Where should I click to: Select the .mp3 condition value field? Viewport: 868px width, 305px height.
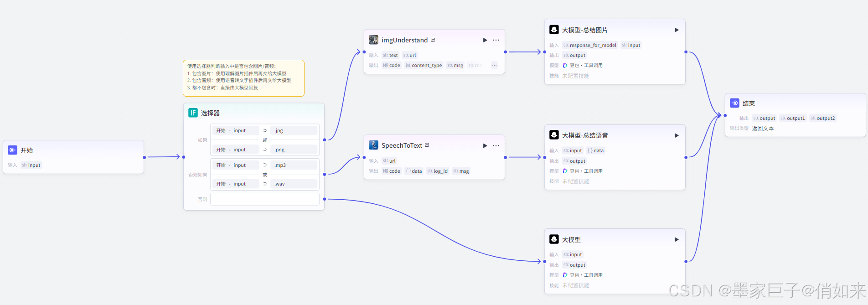coord(294,165)
